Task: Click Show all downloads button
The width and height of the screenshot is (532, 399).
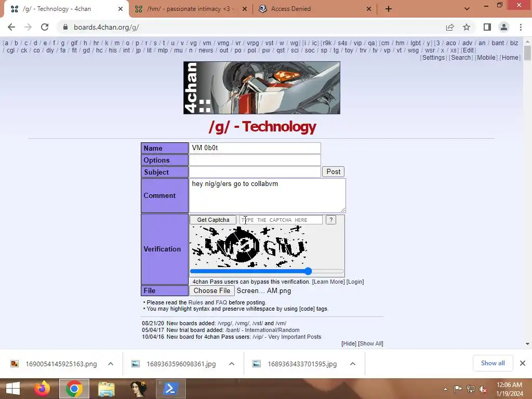Action: tap(493, 363)
